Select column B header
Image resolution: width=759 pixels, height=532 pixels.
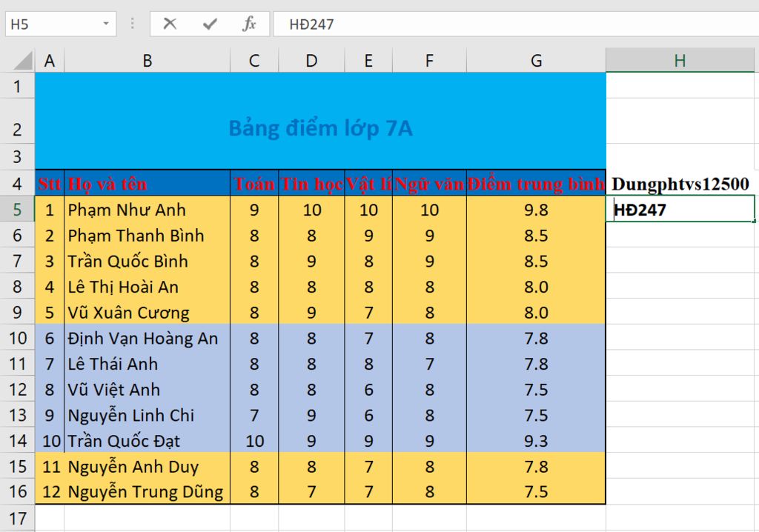[x=148, y=61]
